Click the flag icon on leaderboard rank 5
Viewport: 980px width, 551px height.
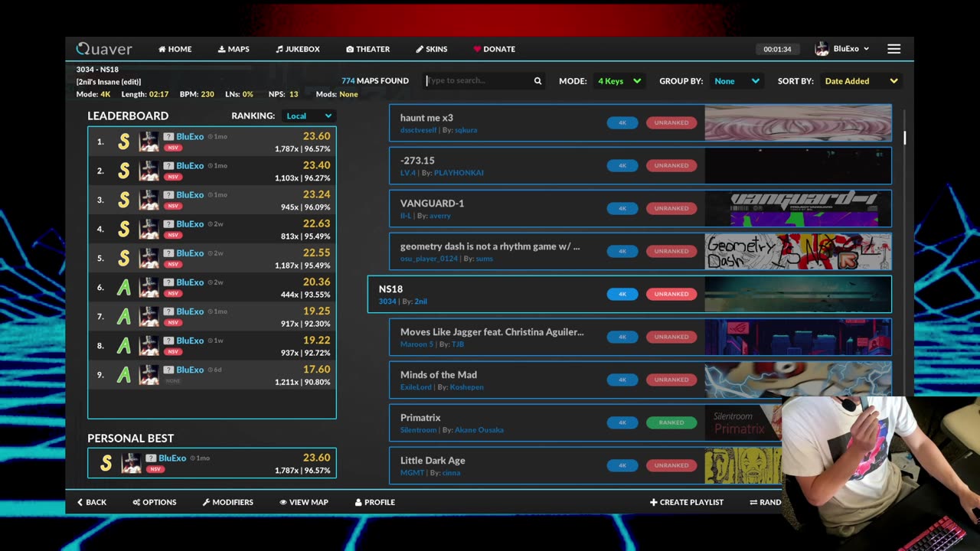coord(168,253)
